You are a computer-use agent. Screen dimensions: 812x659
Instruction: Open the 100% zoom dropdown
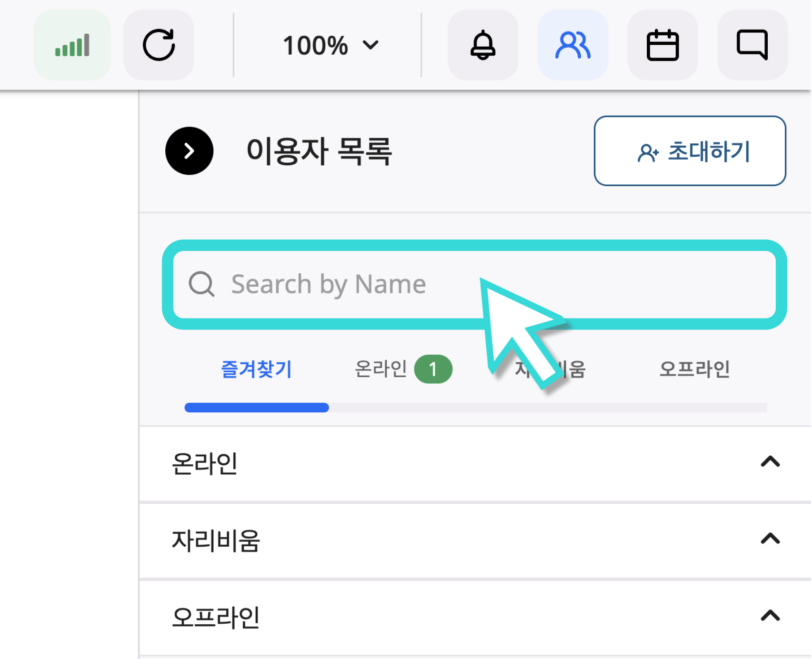pyautogui.click(x=330, y=45)
